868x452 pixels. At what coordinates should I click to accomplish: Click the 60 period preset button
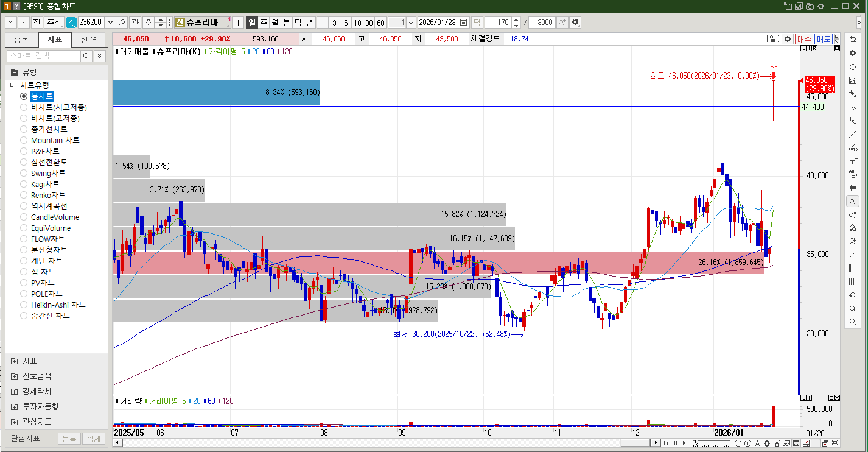click(380, 23)
